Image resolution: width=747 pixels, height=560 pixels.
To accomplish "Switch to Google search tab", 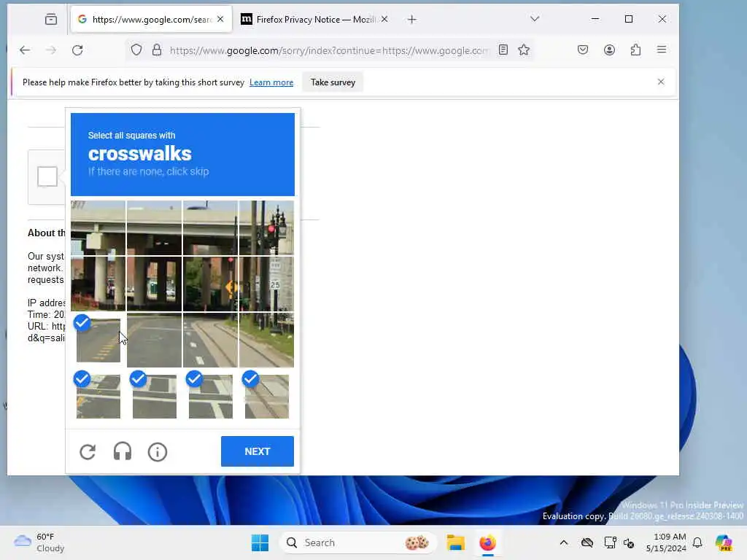I will 151,20.
